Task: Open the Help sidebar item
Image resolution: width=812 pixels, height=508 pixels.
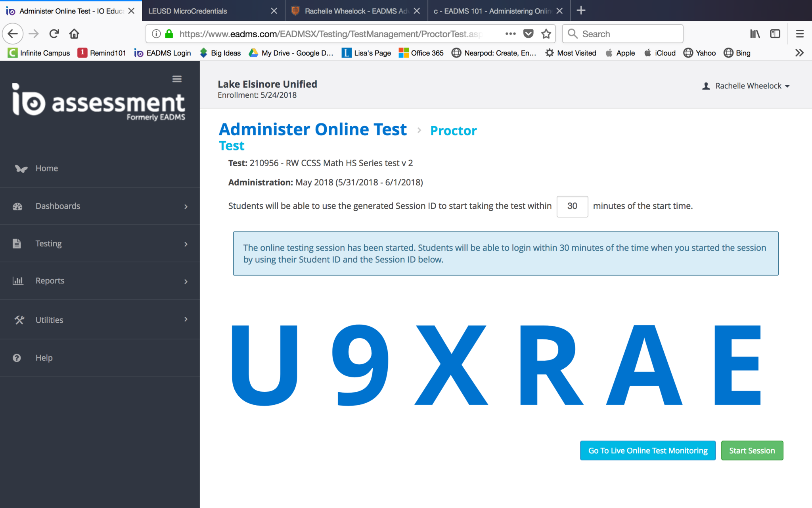Action: point(44,358)
